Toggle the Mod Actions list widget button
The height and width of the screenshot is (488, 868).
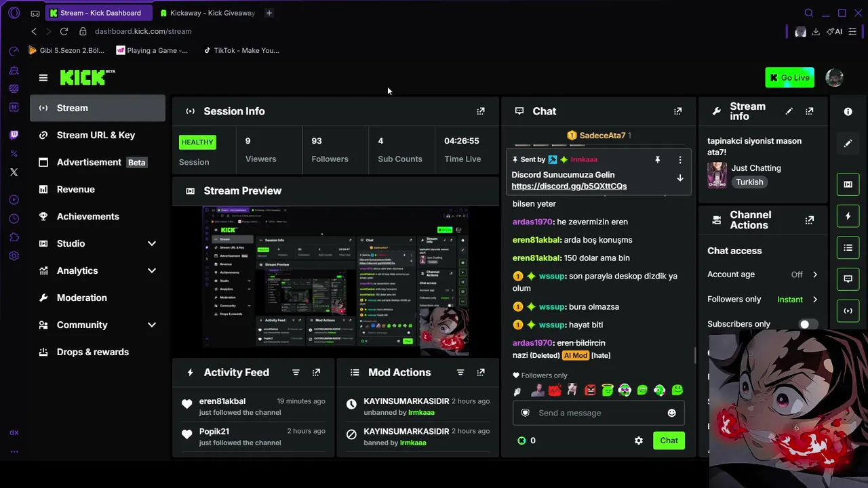[x=848, y=248]
